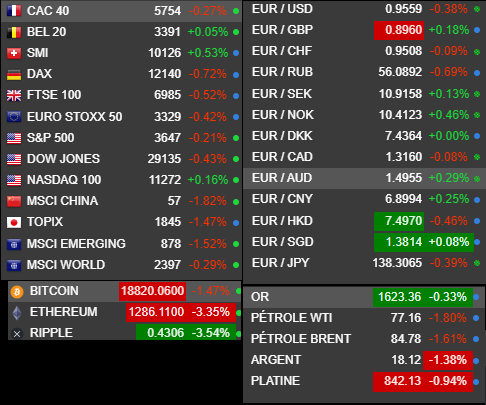
Task: Click the EUR / CNY rate 6.8994
Action: coord(404,199)
